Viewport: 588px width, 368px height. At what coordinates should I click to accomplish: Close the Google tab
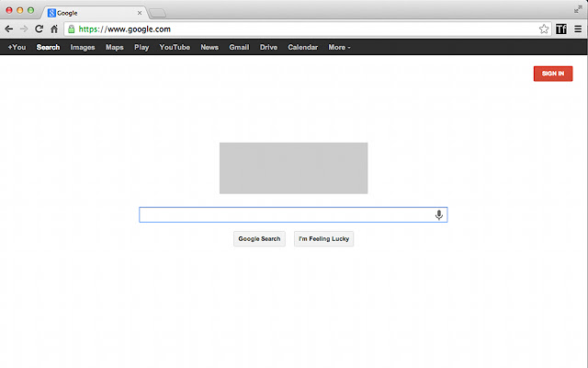point(140,13)
